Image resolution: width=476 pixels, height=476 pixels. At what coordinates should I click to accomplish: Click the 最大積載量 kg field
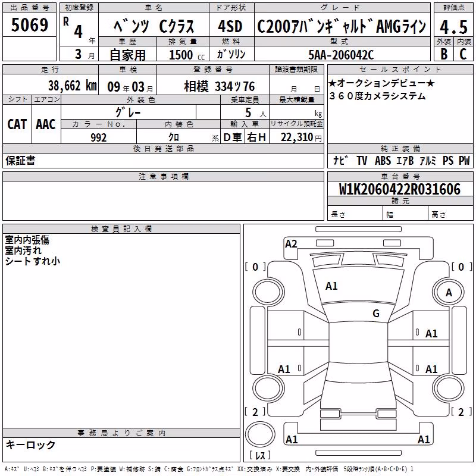[x=296, y=113]
